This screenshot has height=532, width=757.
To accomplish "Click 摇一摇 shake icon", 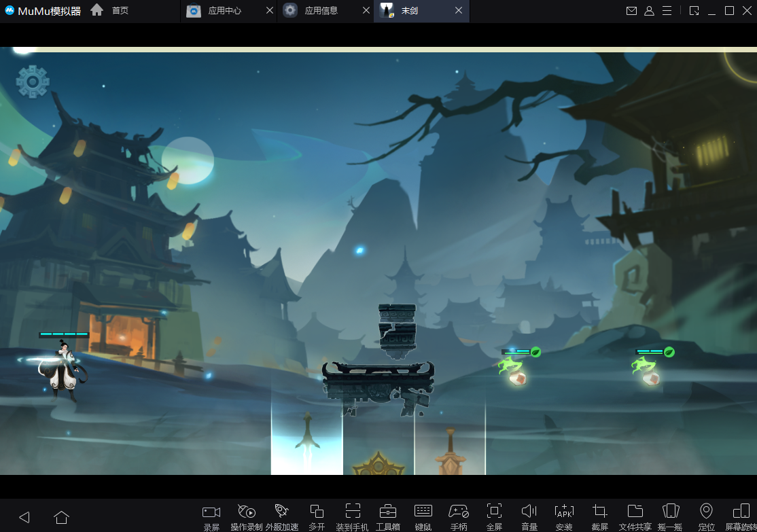I will [x=671, y=517].
